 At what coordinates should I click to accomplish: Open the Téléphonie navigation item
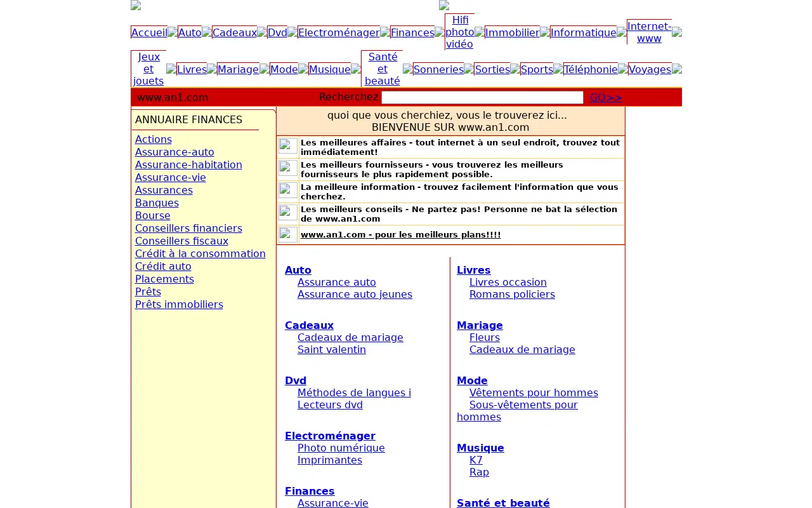click(591, 69)
